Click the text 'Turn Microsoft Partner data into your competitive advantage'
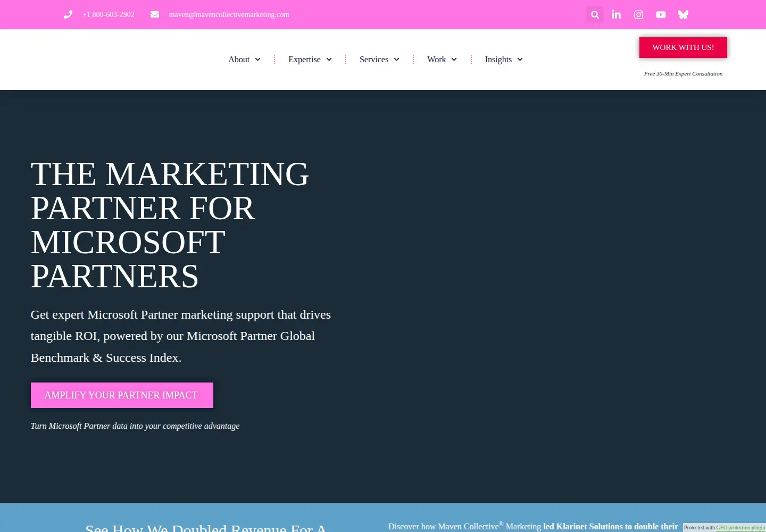The height and width of the screenshot is (532, 766). [x=135, y=426]
